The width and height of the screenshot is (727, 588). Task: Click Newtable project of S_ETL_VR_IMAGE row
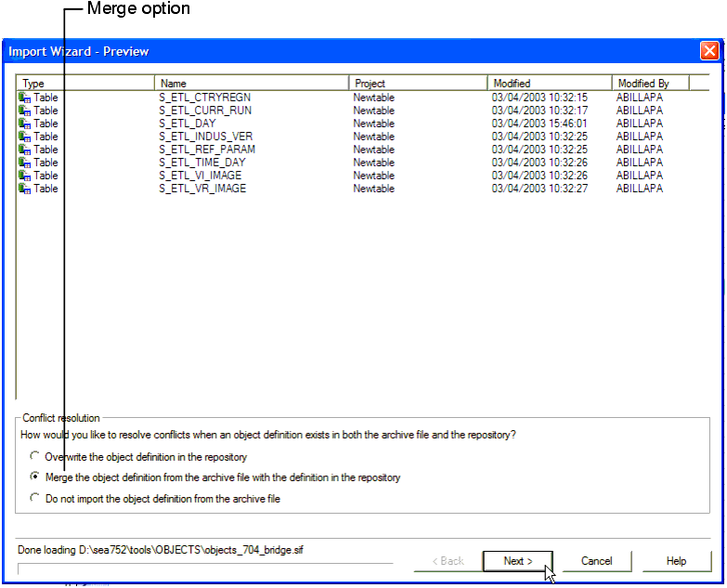tap(373, 189)
